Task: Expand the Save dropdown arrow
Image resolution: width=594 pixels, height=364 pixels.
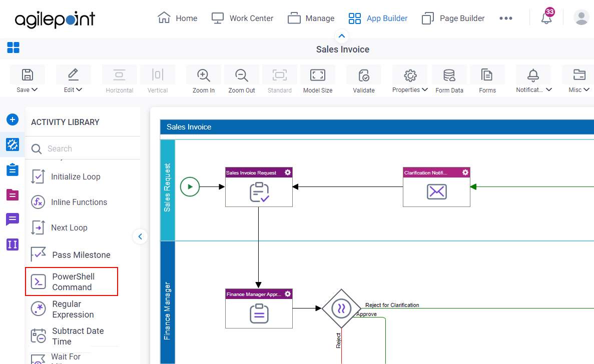Action: (35, 89)
